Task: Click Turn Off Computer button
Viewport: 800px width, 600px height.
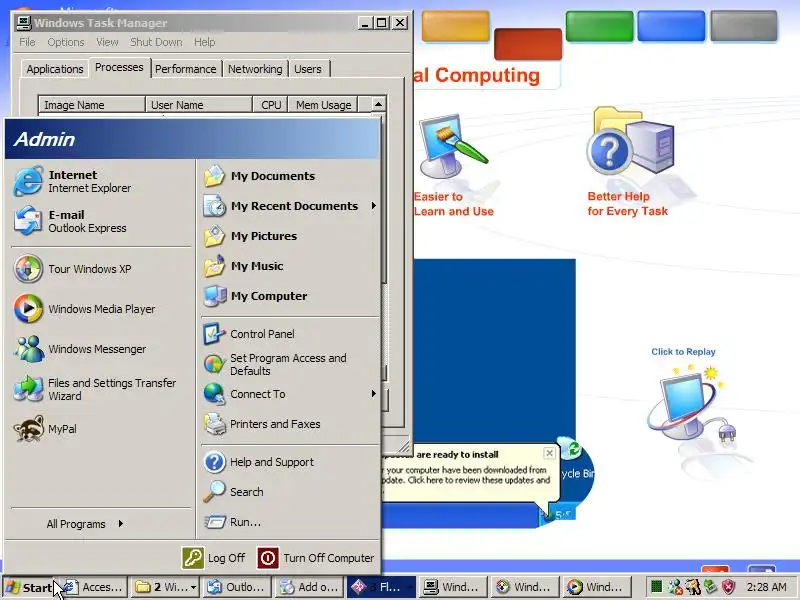Action: pos(315,558)
